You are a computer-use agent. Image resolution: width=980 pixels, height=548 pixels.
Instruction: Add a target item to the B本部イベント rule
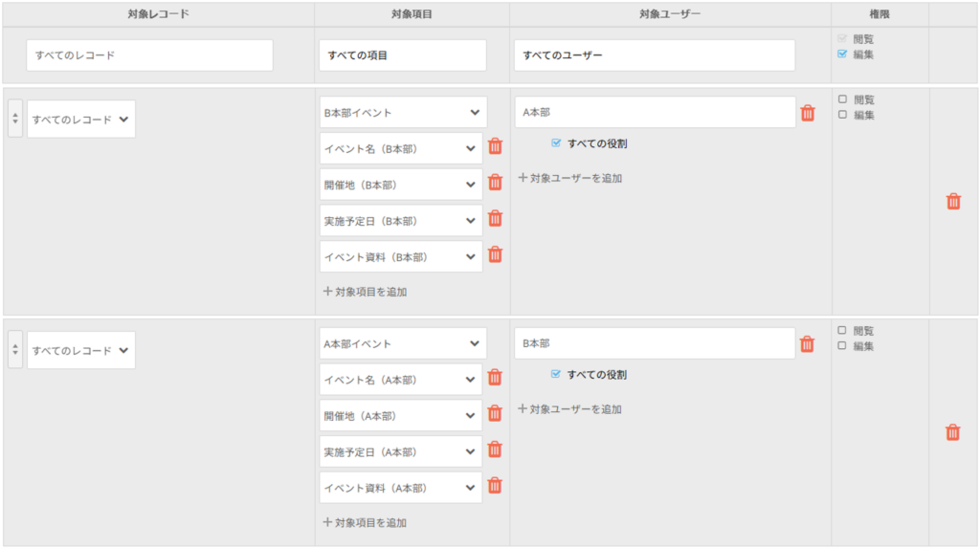click(x=365, y=292)
